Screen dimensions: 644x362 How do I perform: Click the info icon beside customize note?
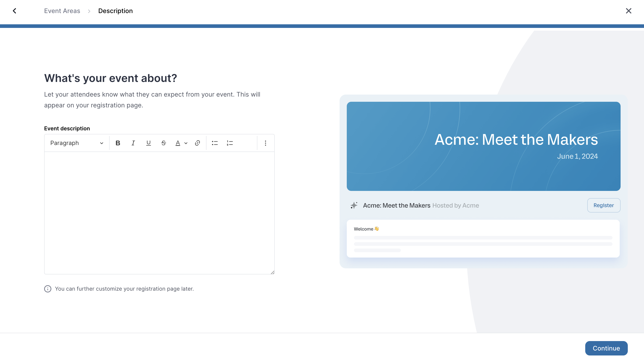[x=48, y=289]
